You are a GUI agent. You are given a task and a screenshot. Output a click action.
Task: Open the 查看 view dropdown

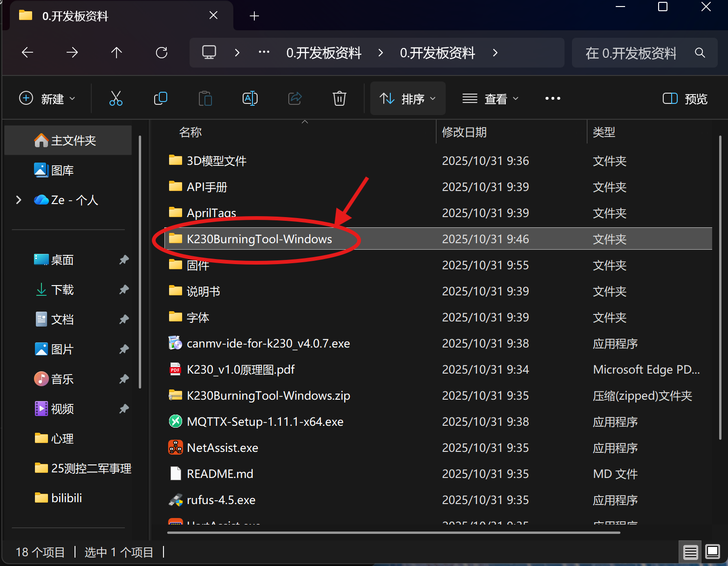[x=490, y=98]
